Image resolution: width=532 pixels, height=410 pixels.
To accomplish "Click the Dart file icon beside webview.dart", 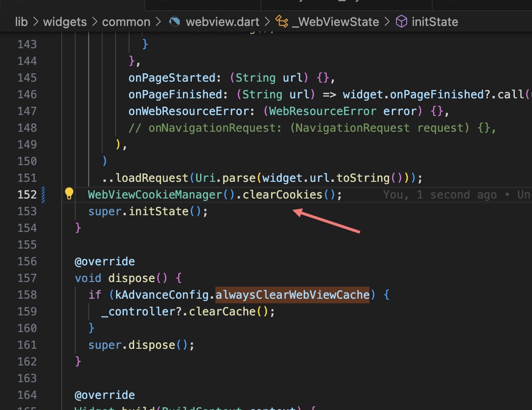I will pos(174,21).
